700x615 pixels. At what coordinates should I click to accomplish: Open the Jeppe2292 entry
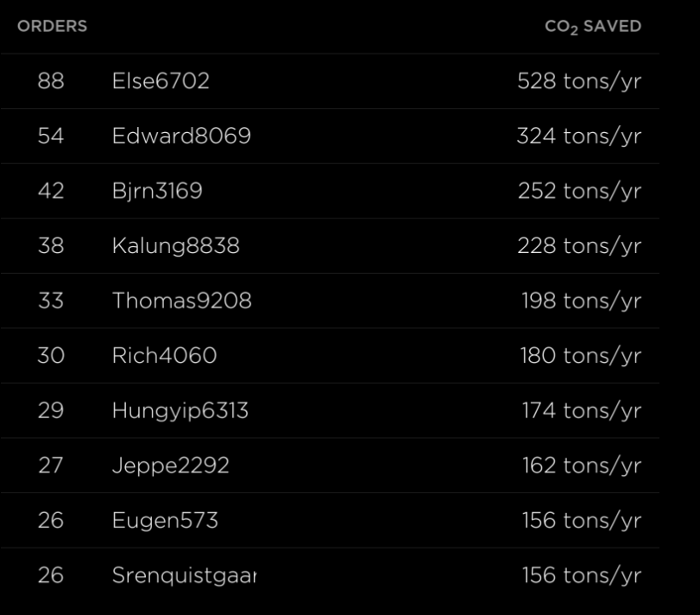[170, 466]
